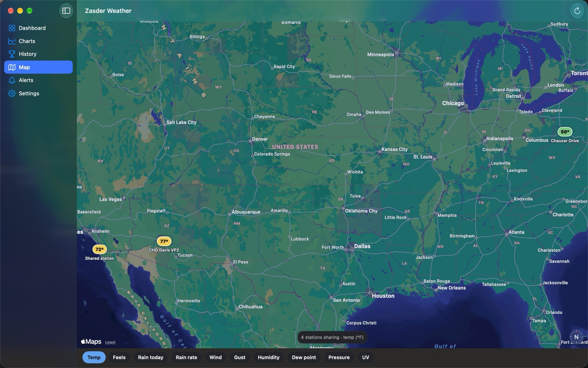Screen dimensions: 588x368
Task: Show Dew point layer
Action: click(x=304, y=357)
